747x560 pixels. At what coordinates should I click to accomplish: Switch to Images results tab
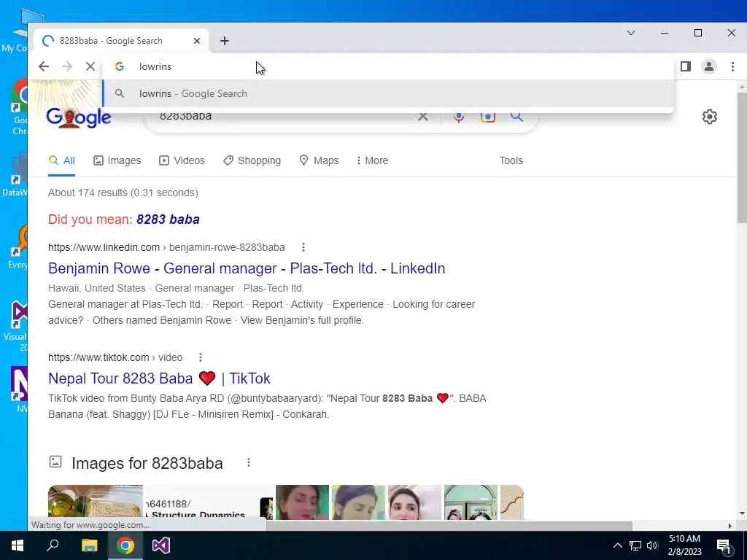(117, 160)
